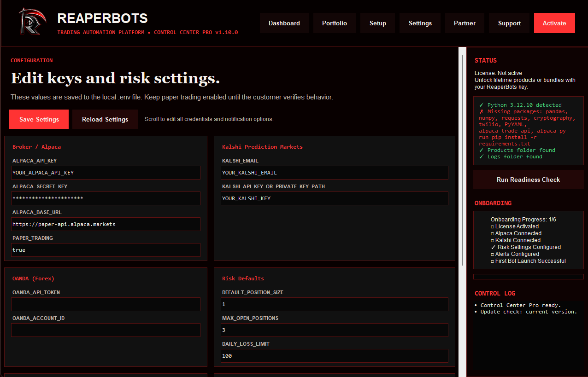Screen dimensions: 588x377
Task: Click the PAPER_TRADING value field
Action: coord(106,250)
